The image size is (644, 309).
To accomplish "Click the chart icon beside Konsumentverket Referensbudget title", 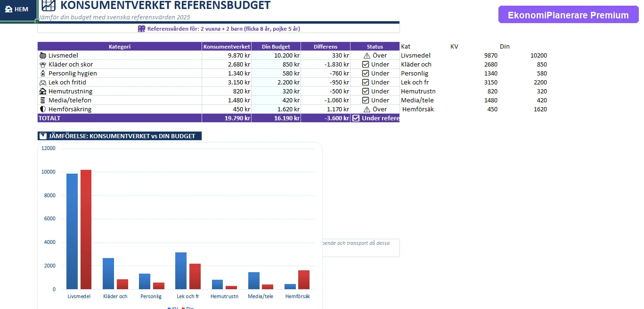I will coord(49,5).
